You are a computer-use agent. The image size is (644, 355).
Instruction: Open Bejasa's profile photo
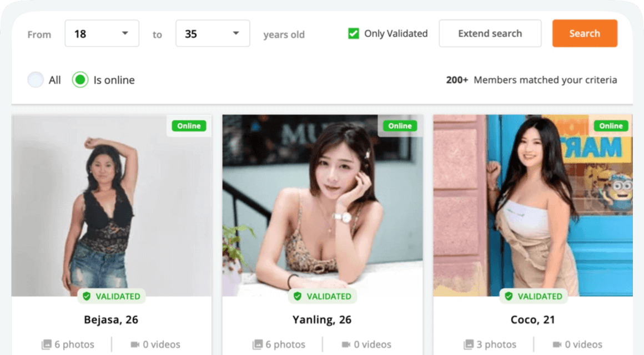[x=111, y=205]
